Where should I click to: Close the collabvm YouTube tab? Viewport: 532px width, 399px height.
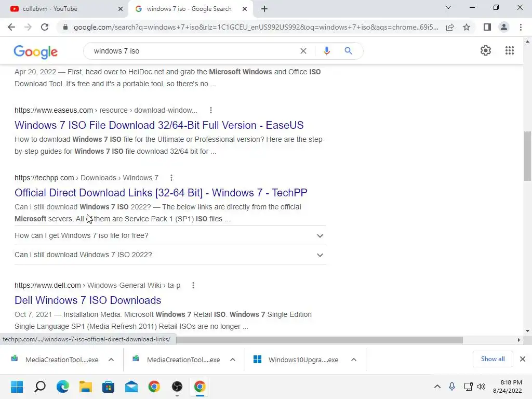(121, 9)
